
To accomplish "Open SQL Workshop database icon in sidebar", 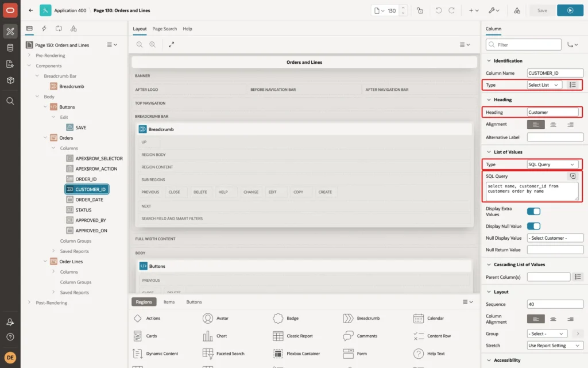I will 10,48.
